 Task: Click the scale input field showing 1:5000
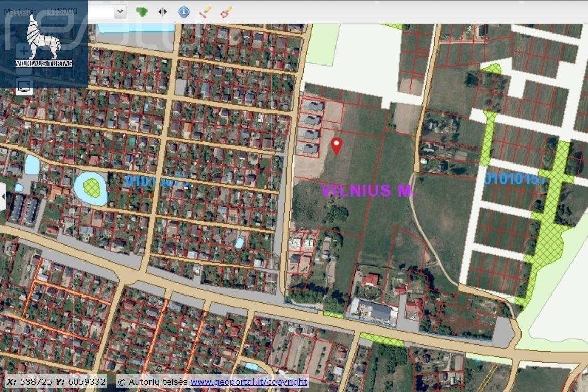pyautogui.click(x=80, y=12)
